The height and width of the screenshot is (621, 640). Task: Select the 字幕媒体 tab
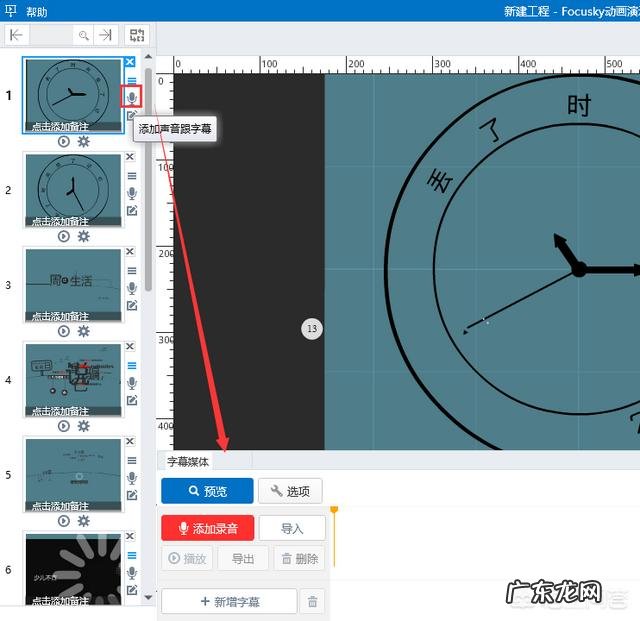188,462
